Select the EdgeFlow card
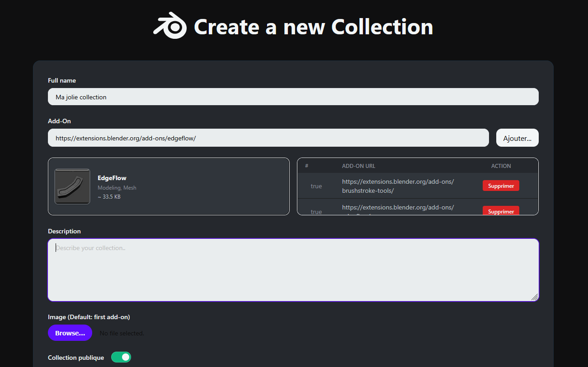This screenshot has height=367, width=588. pyautogui.click(x=169, y=186)
